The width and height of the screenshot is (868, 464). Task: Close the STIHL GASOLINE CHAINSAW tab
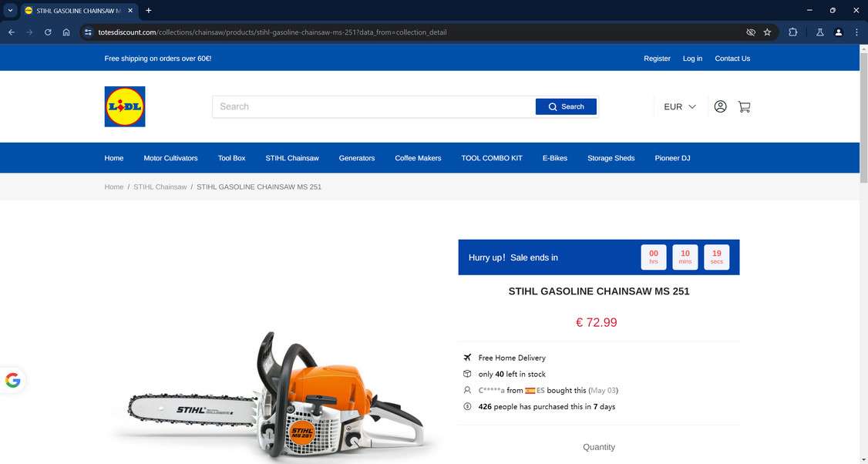tap(130, 11)
